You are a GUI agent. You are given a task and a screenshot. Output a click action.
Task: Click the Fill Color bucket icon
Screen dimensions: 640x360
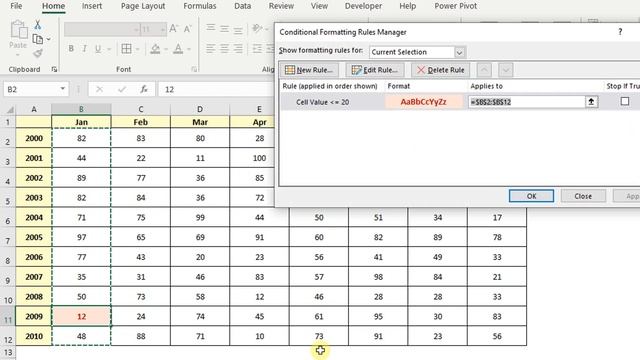point(155,49)
